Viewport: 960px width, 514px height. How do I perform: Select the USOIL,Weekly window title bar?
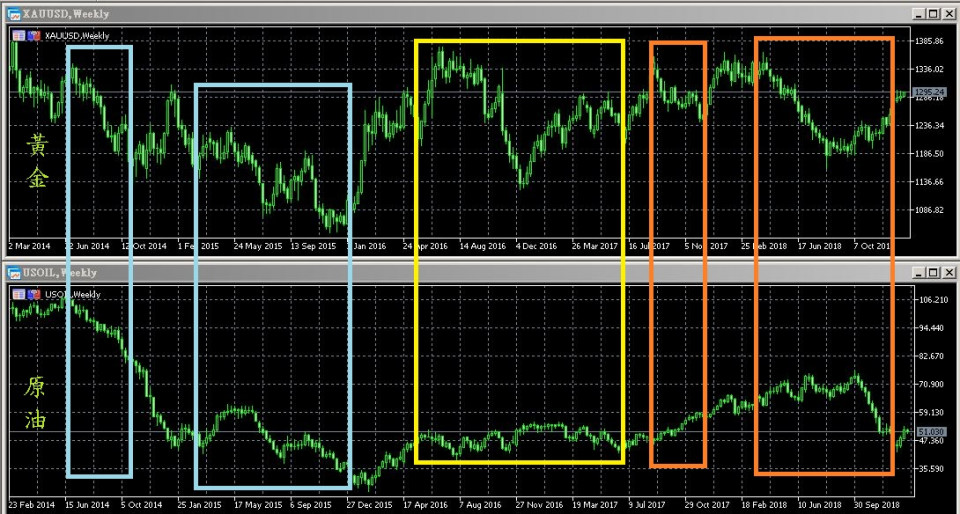(400, 272)
